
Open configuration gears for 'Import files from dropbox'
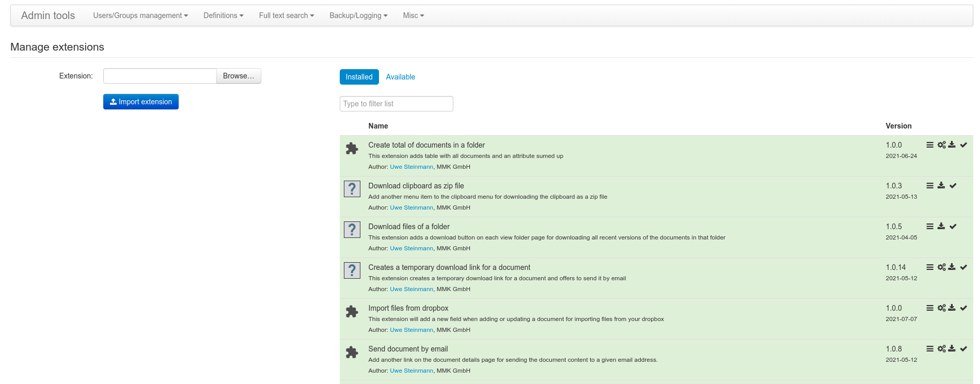pos(941,308)
